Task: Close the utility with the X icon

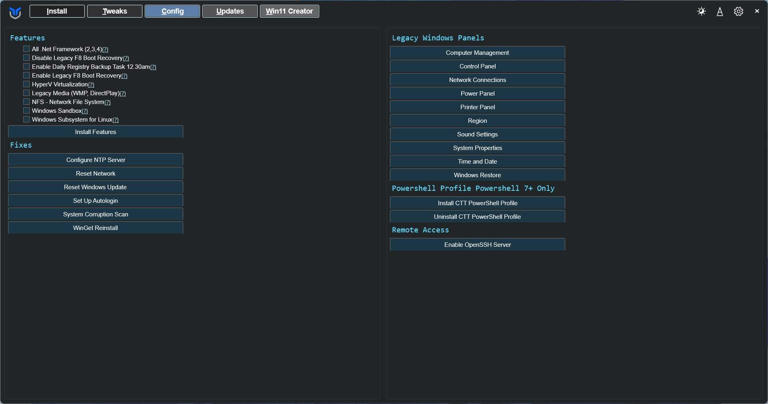Action: point(757,12)
